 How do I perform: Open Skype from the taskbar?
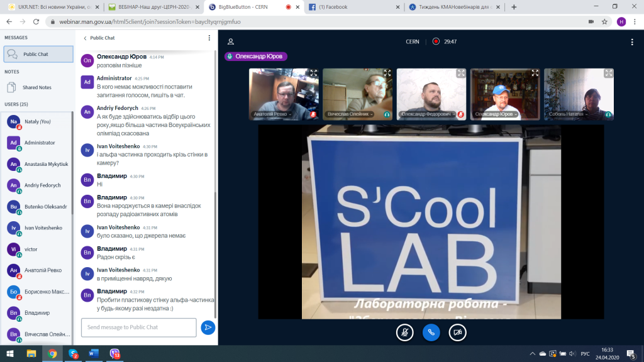[x=73, y=353]
